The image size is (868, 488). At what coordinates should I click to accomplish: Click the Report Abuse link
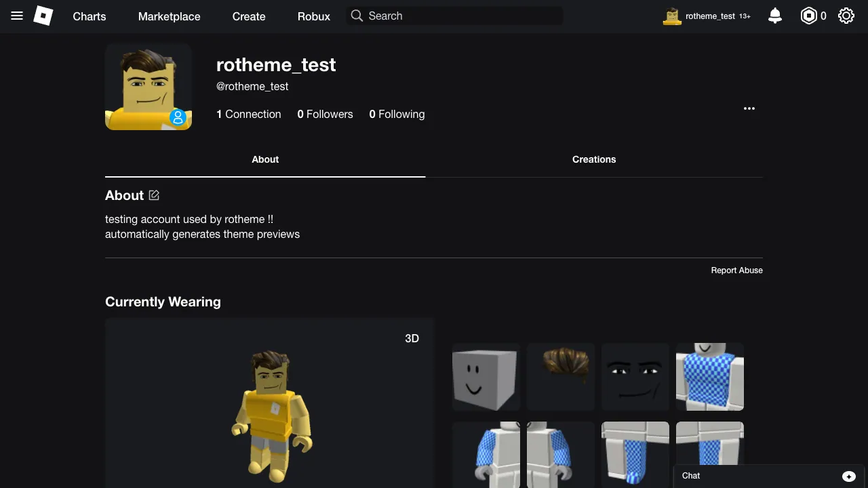pyautogui.click(x=736, y=270)
